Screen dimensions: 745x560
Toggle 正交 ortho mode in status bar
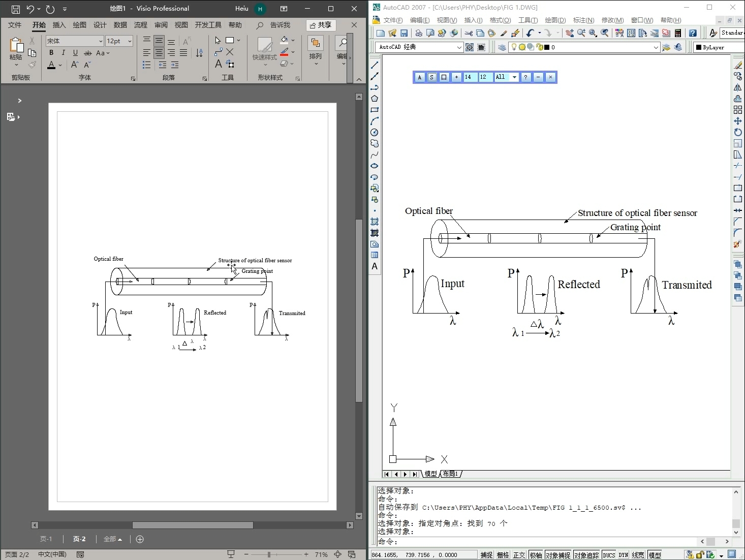[x=519, y=555]
